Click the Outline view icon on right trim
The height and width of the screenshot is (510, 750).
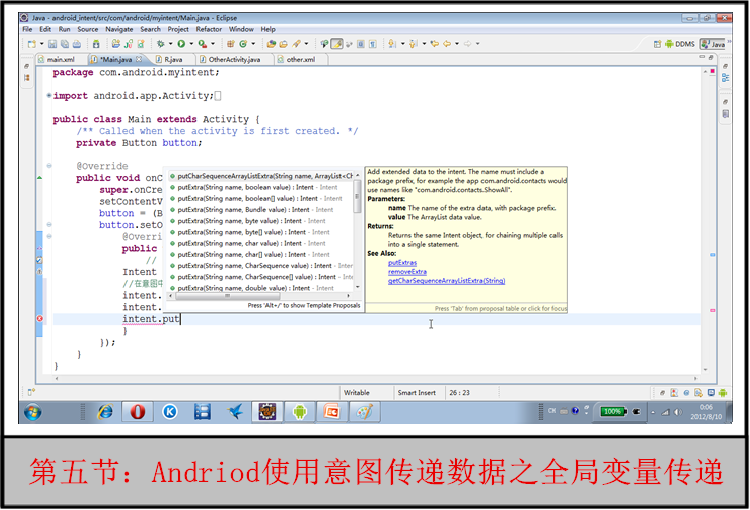726,78
